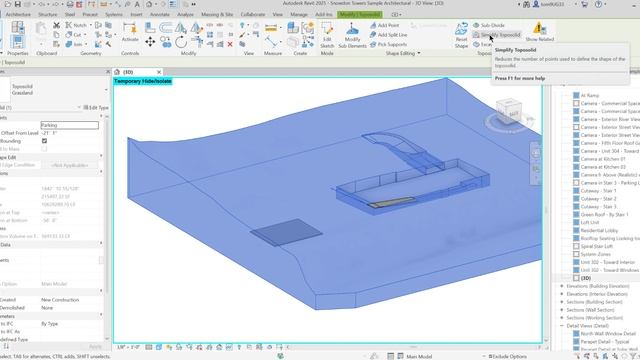Toggle checkbox beside {3D} in Project Browser
The image size is (640, 360).
click(576, 278)
